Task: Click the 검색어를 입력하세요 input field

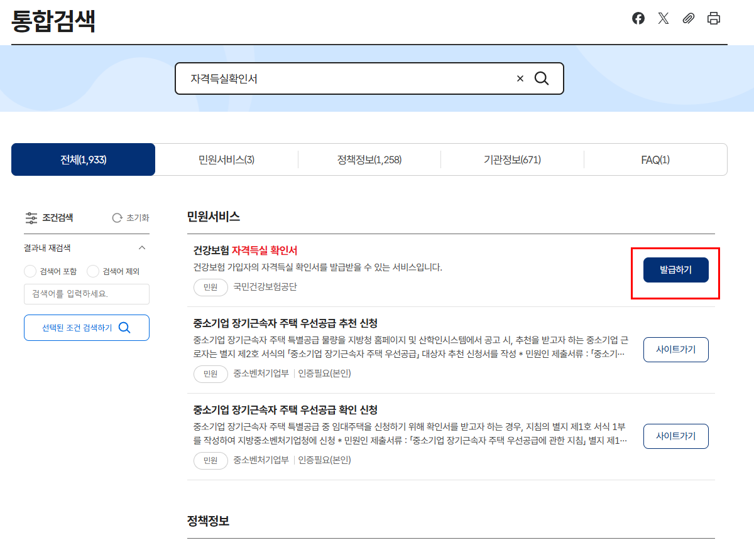Action: pos(87,294)
